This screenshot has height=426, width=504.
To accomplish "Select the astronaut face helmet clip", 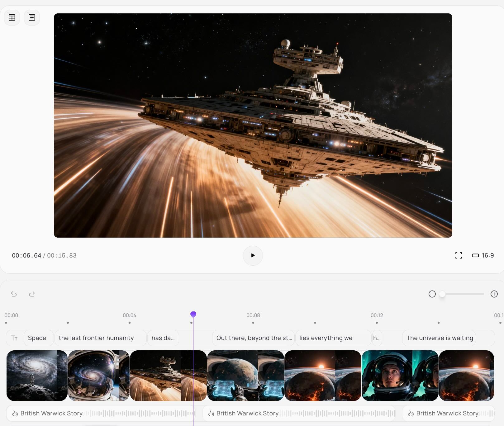I will (x=400, y=376).
